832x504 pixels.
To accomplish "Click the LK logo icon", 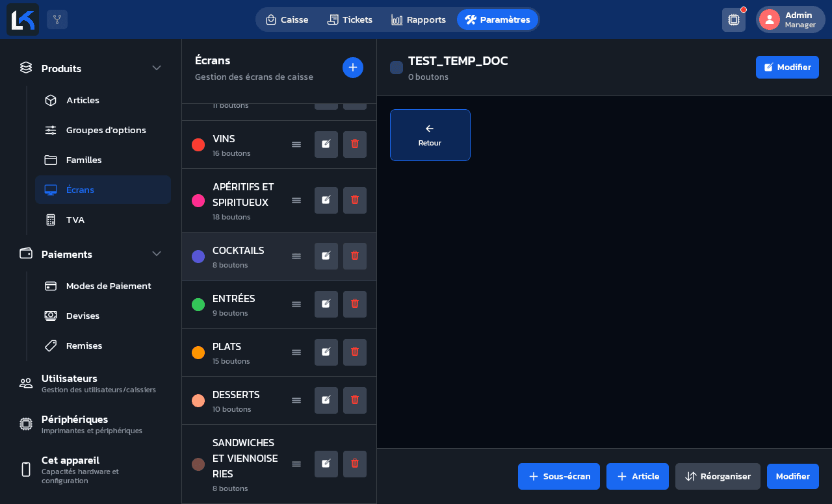I will coord(23,19).
